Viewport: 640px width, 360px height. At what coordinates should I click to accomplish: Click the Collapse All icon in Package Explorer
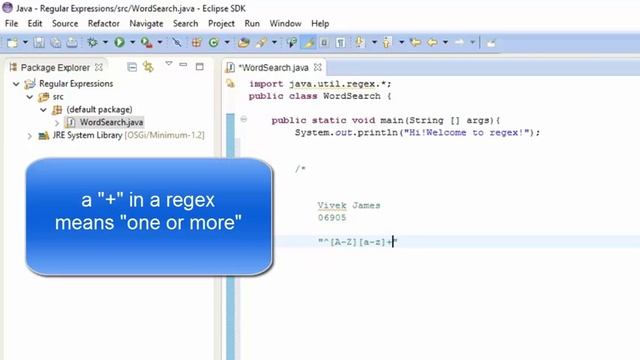pyautogui.click(x=132, y=67)
